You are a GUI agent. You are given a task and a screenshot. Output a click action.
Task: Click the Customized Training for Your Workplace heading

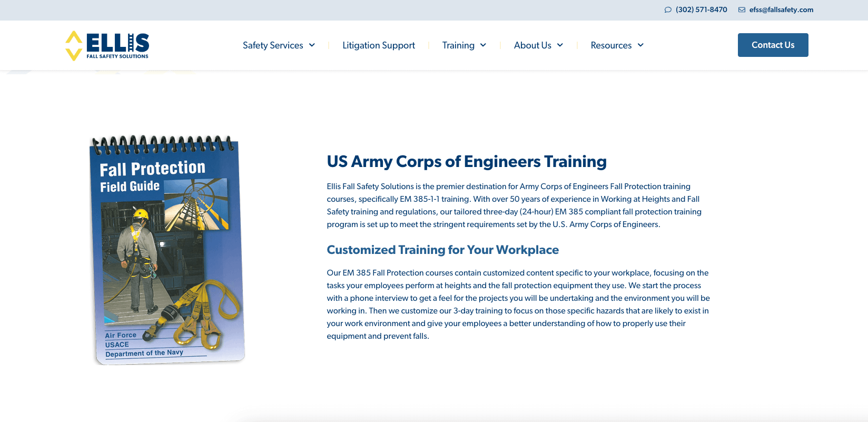442,250
